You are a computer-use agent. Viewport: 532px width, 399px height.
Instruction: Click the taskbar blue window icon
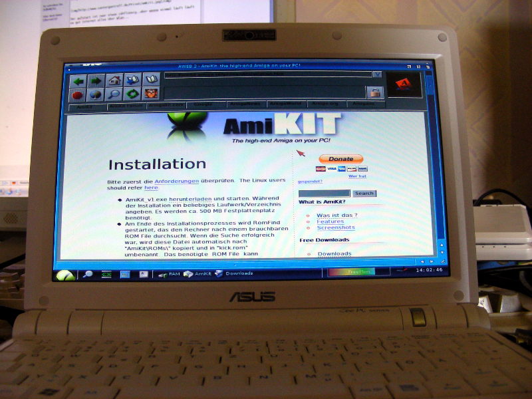click(x=125, y=274)
